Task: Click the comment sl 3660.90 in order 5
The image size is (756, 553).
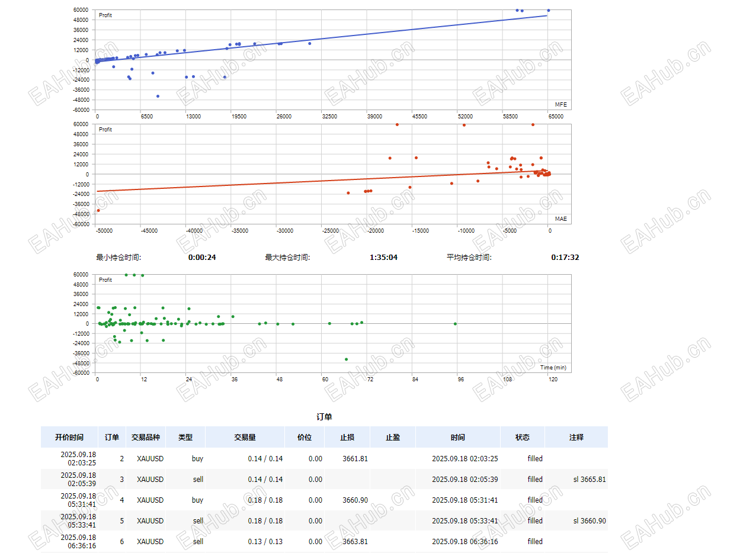Action: pyautogui.click(x=590, y=521)
